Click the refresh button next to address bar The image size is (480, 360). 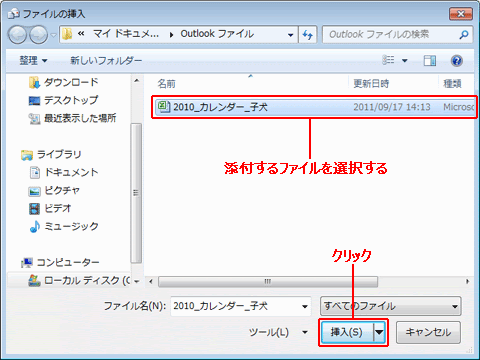[x=308, y=35]
